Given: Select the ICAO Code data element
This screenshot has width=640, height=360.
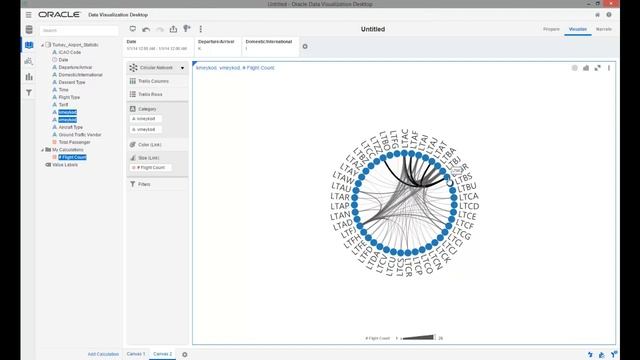Looking at the screenshot, I should click(70, 52).
